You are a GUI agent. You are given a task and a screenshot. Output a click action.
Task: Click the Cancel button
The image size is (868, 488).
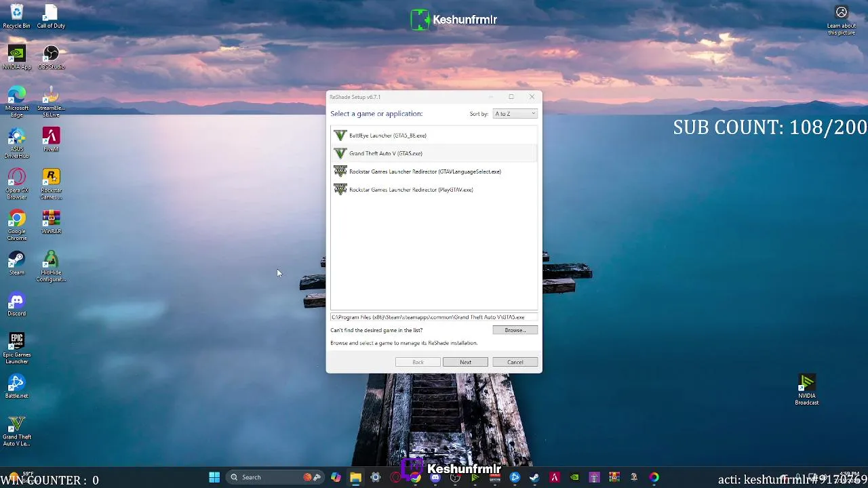(515, 362)
